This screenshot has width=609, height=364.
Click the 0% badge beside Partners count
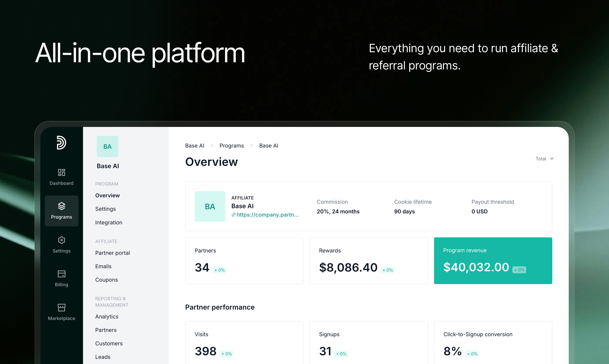[x=220, y=270]
